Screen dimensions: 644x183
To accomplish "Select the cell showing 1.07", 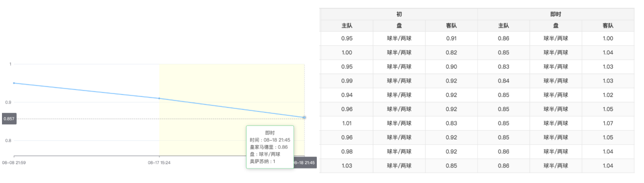I will coord(608,123).
